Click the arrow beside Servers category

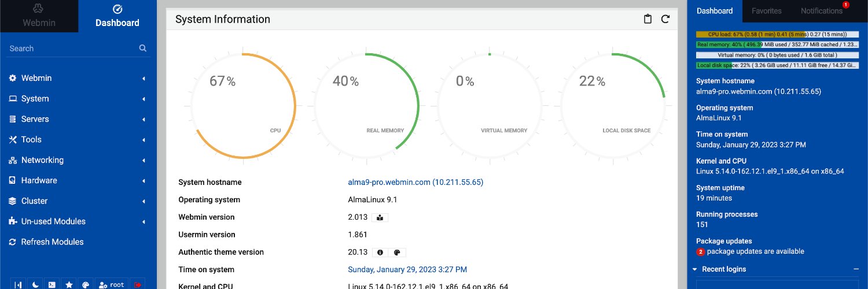click(x=144, y=120)
